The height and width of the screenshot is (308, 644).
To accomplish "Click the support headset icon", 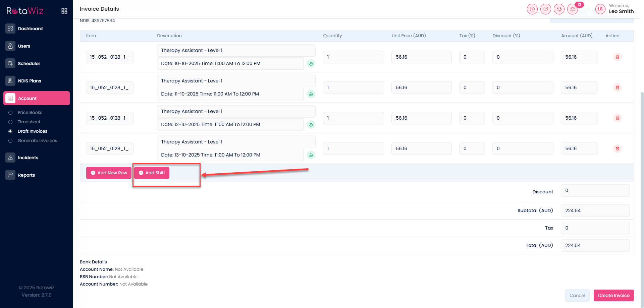I will click(559, 9).
